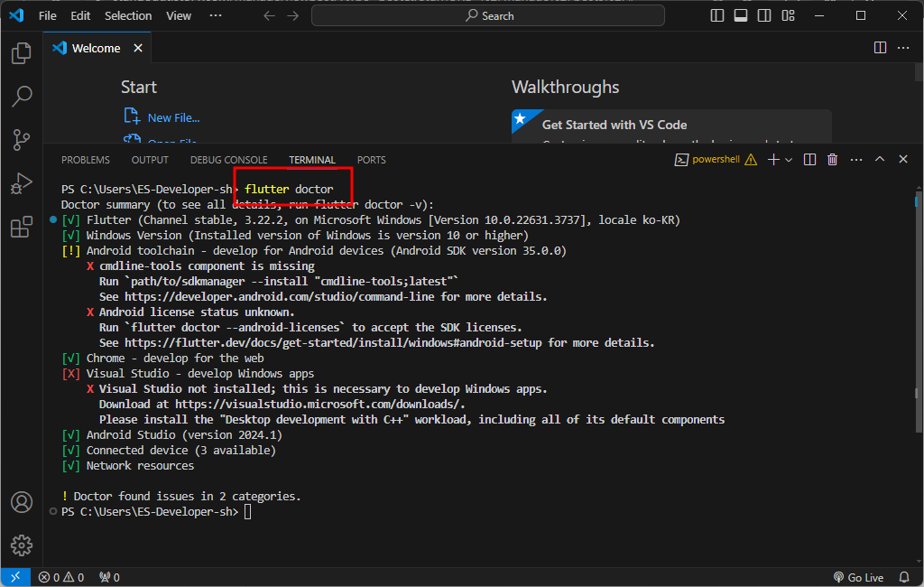Click 'cmdline-tools component is missing' line

207,266
